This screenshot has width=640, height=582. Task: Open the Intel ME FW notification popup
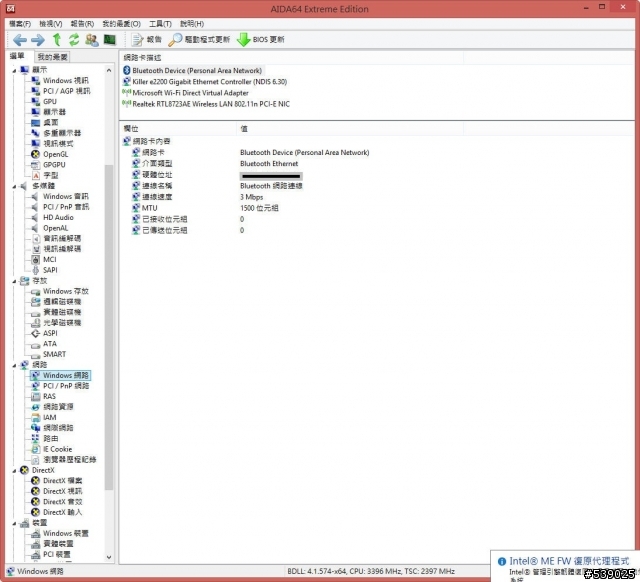click(x=565, y=566)
